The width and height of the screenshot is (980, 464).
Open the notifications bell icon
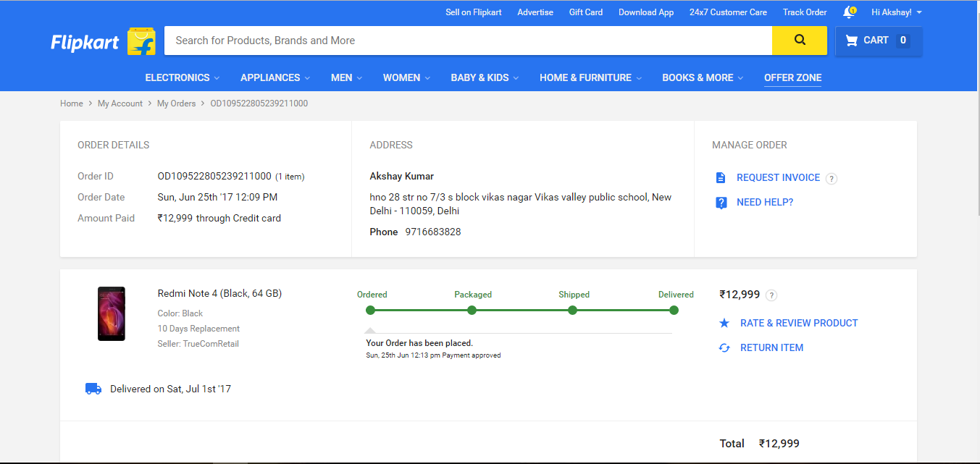[x=849, y=12]
